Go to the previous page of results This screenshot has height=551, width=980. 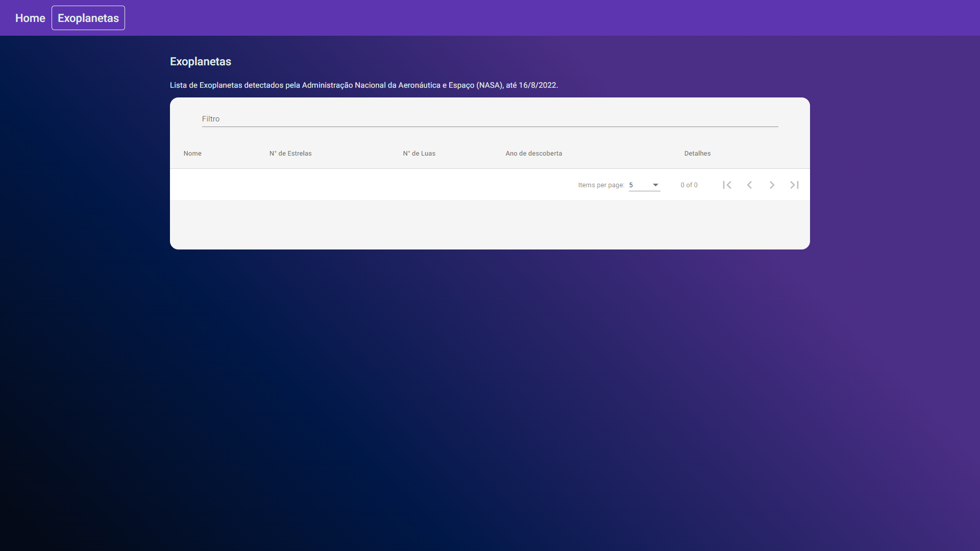(749, 185)
